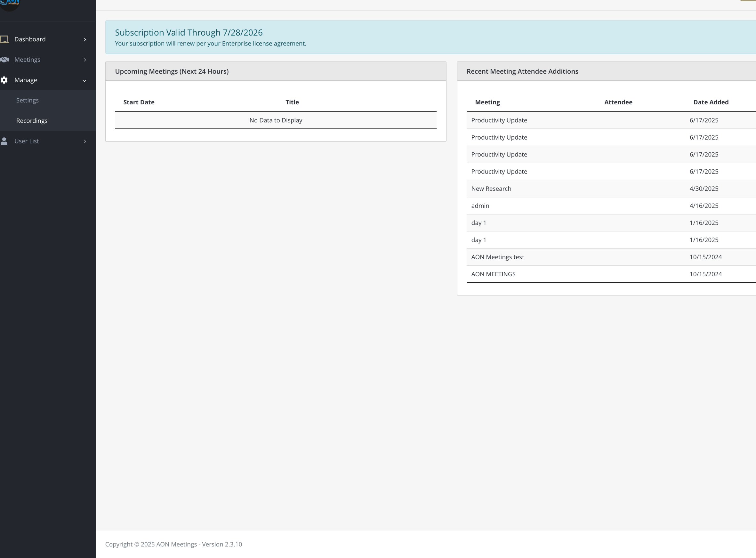
Task: Open the Settings submenu item
Action: [x=27, y=100]
